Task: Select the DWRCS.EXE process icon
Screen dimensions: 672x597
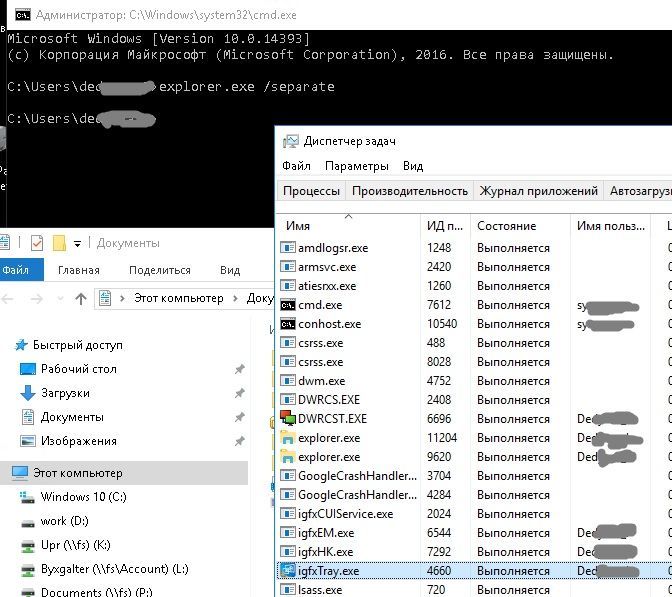Action: click(x=288, y=399)
